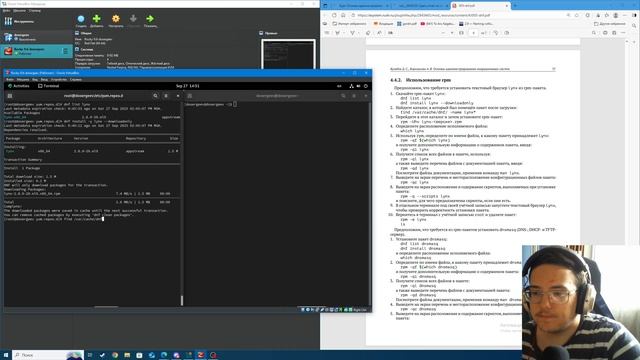
Task: Click the PDF save icon
Action: [614, 33]
